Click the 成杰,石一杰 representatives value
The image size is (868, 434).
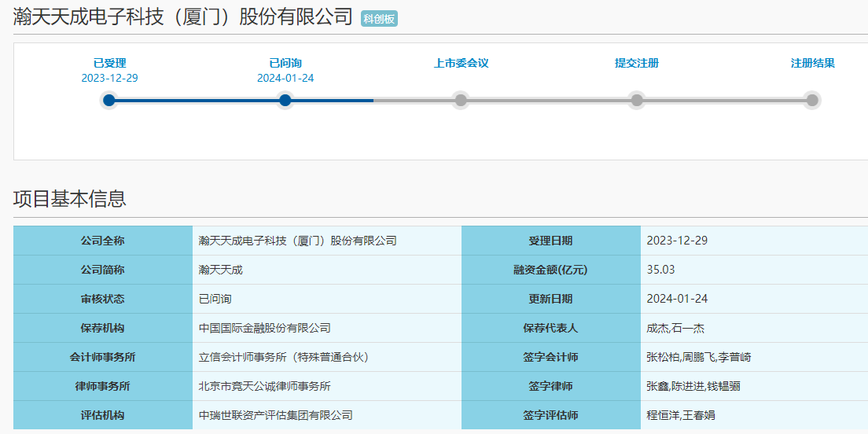[675, 329]
